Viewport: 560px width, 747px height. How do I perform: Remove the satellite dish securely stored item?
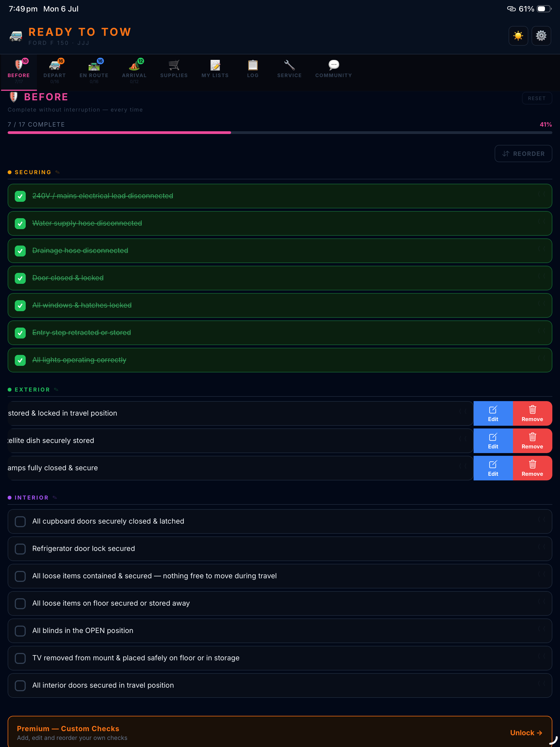click(532, 441)
